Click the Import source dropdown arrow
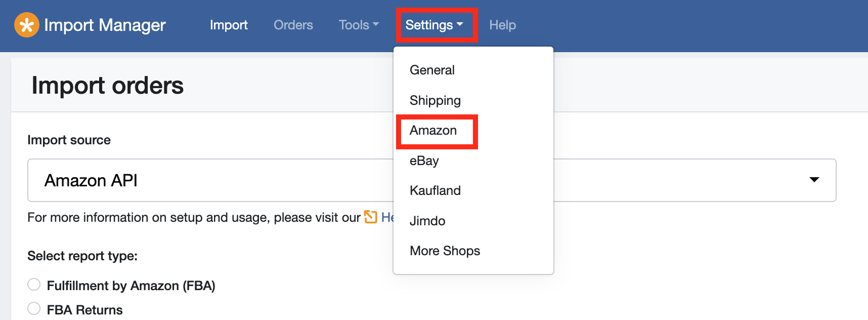 pos(814,180)
